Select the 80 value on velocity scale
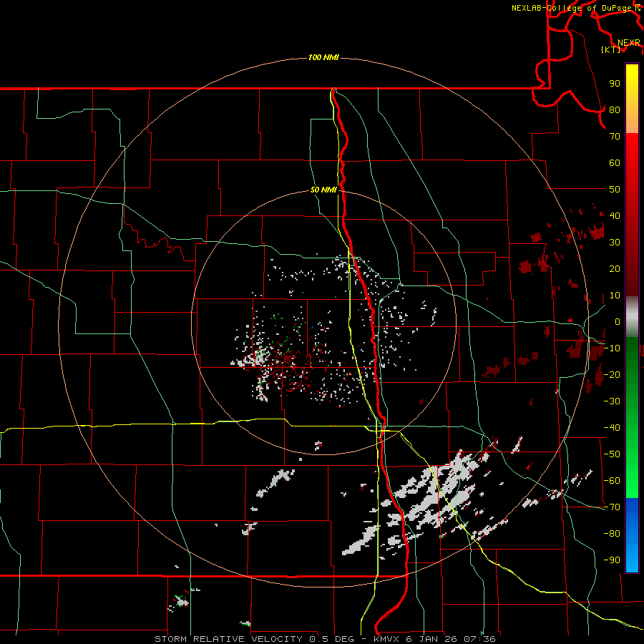 point(615,109)
